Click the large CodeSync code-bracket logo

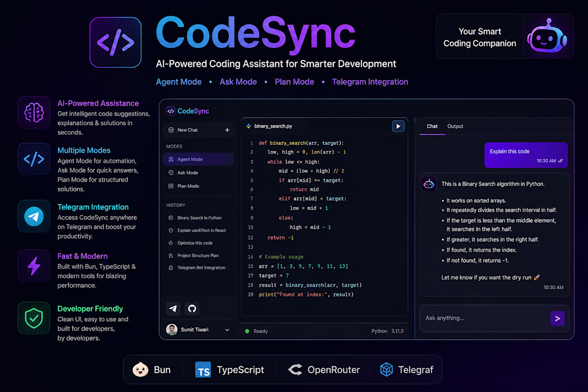pos(115,42)
